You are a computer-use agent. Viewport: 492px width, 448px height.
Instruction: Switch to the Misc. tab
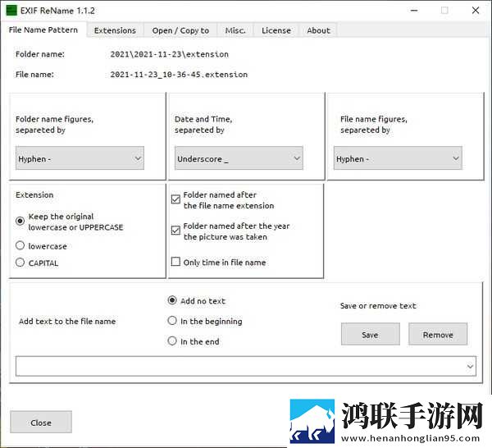[x=235, y=30]
